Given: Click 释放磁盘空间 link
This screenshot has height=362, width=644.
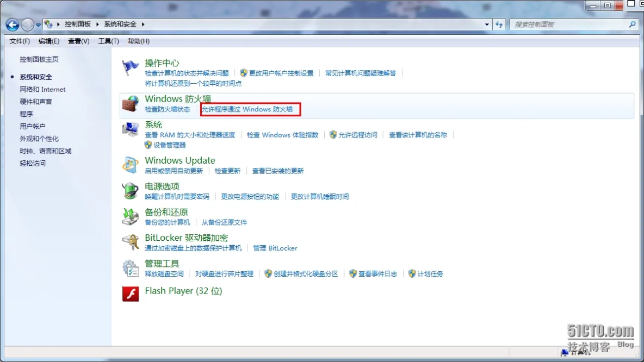Looking at the screenshot, I should tap(164, 273).
